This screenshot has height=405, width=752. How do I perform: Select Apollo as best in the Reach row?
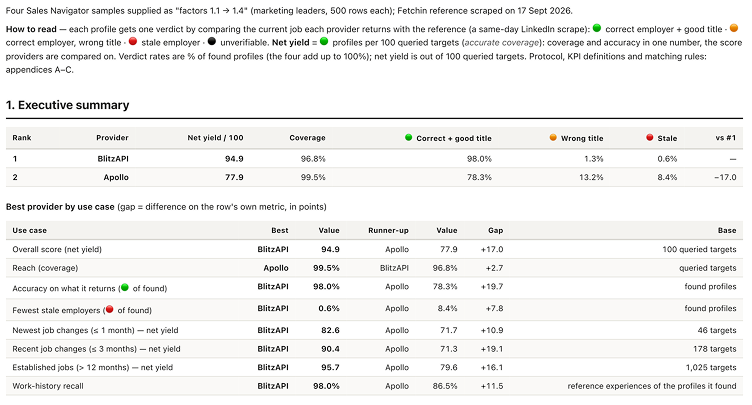pos(276,268)
